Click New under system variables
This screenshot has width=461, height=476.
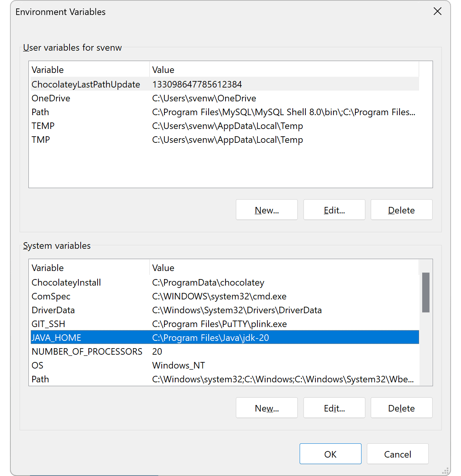point(267,408)
